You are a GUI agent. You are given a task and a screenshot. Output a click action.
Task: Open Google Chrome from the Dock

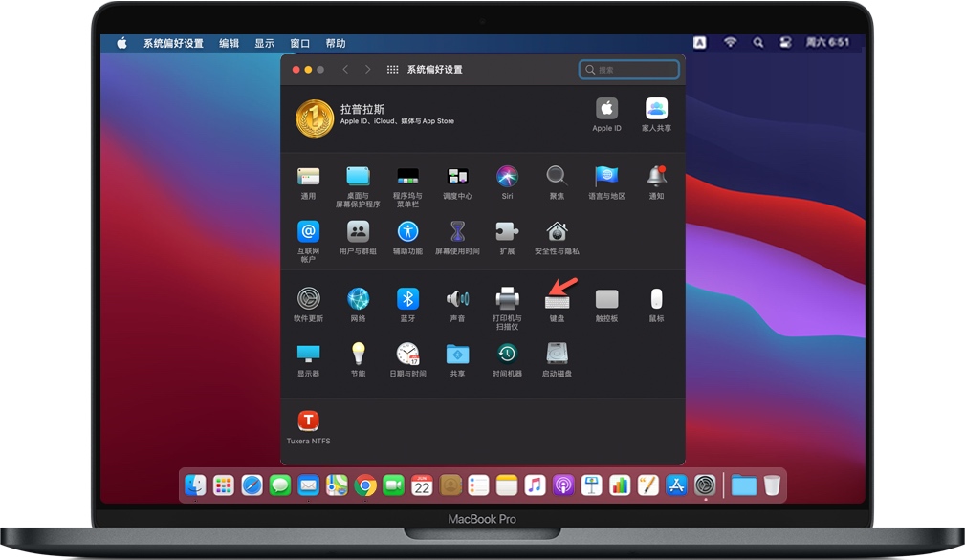click(x=364, y=485)
